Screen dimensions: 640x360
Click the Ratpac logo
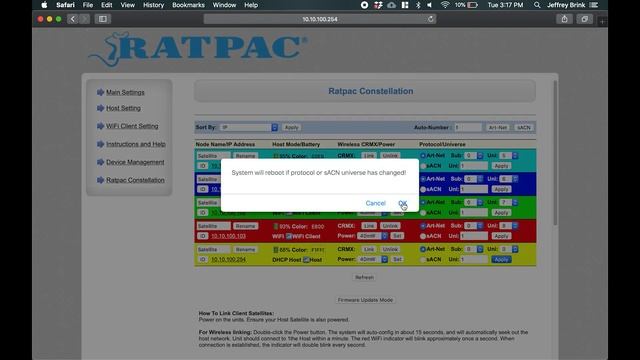click(198, 49)
